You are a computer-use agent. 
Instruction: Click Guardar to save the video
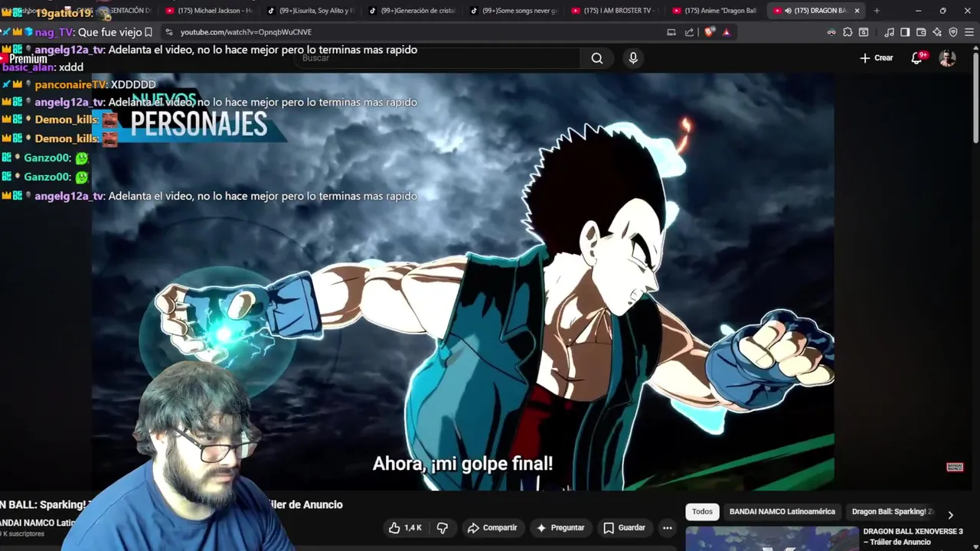624,528
